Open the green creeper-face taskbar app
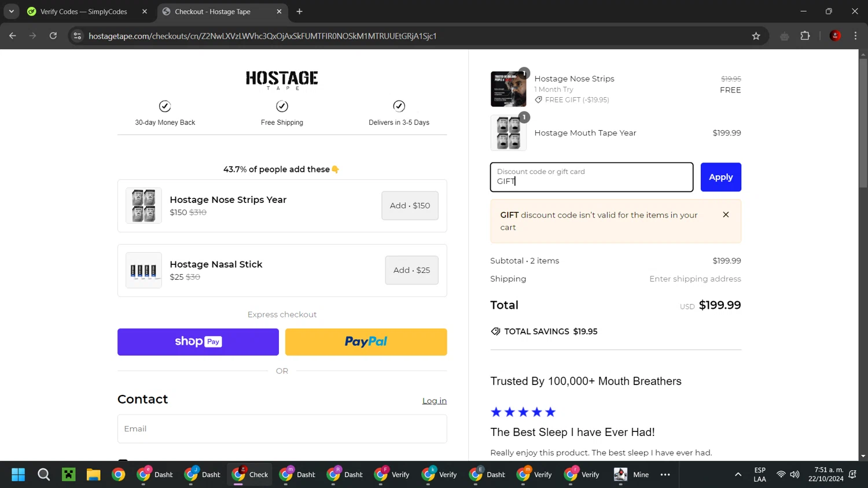Viewport: 868px width, 488px height. (x=69, y=475)
